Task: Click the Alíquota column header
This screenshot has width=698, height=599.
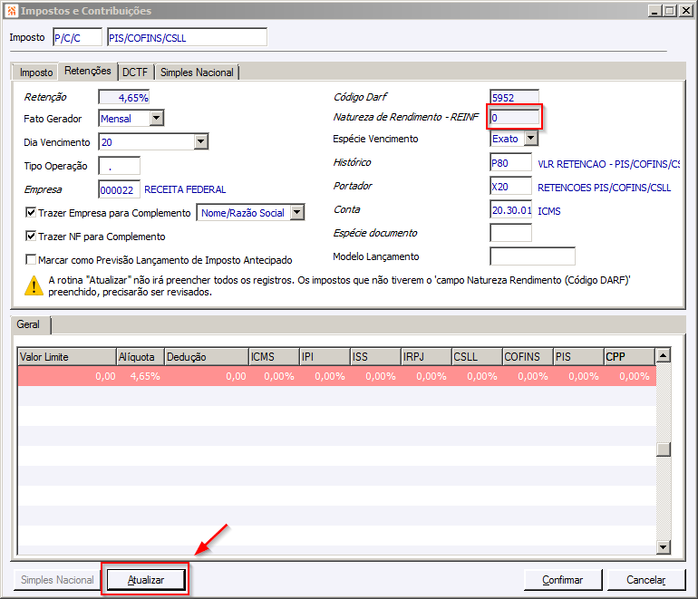Action: coord(141,357)
